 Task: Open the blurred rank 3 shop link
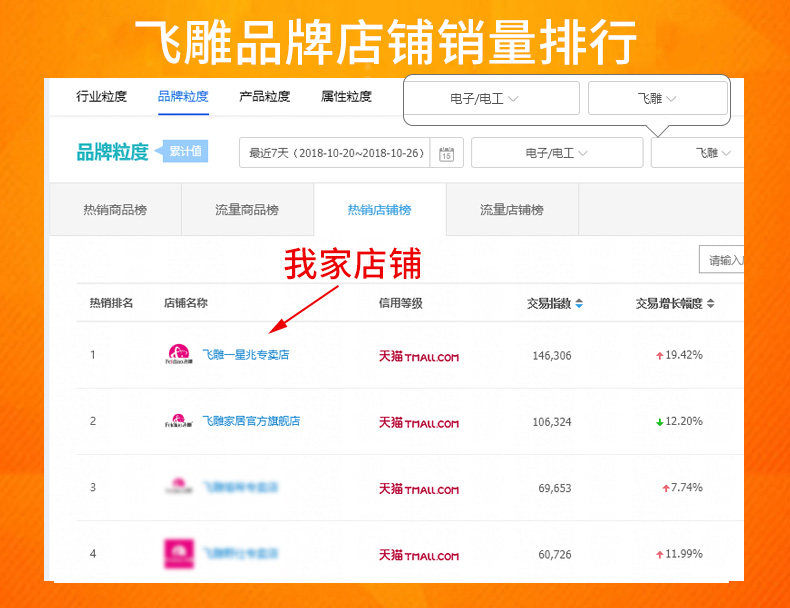click(240, 487)
